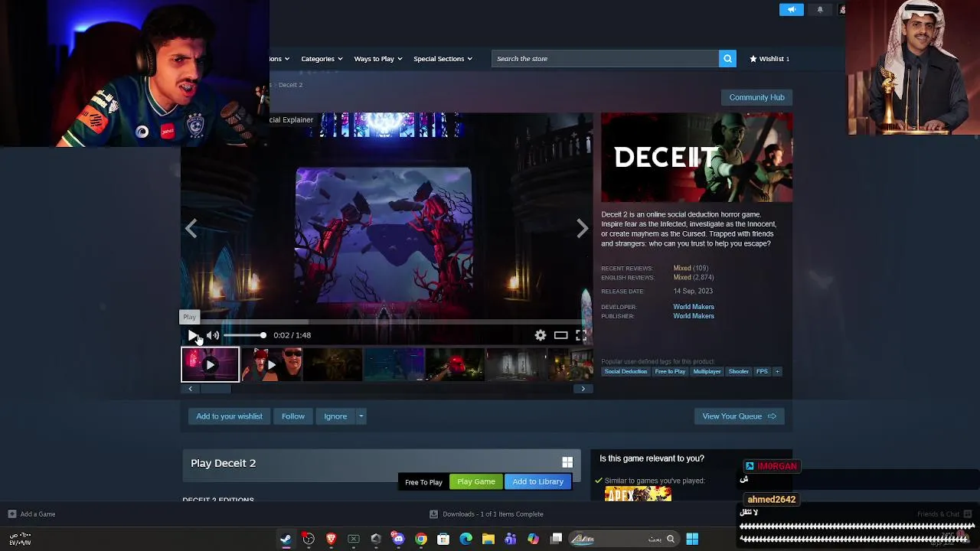The image size is (980, 551).
Task: Click Add to your wishlist
Action: [x=229, y=416]
